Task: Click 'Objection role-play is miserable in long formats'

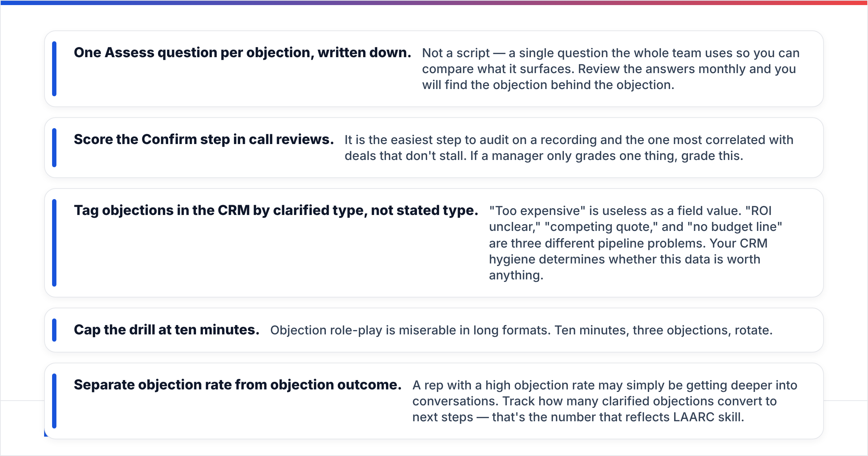Action: (x=411, y=330)
